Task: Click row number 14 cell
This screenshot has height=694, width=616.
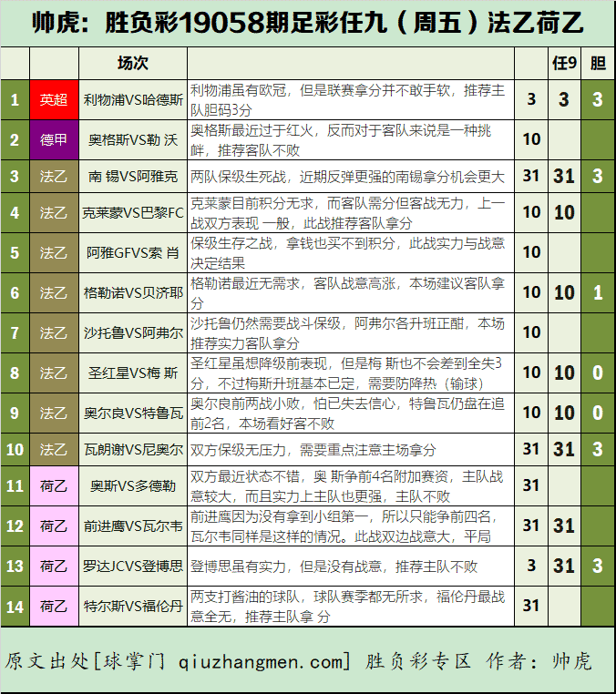Action: click(15, 606)
